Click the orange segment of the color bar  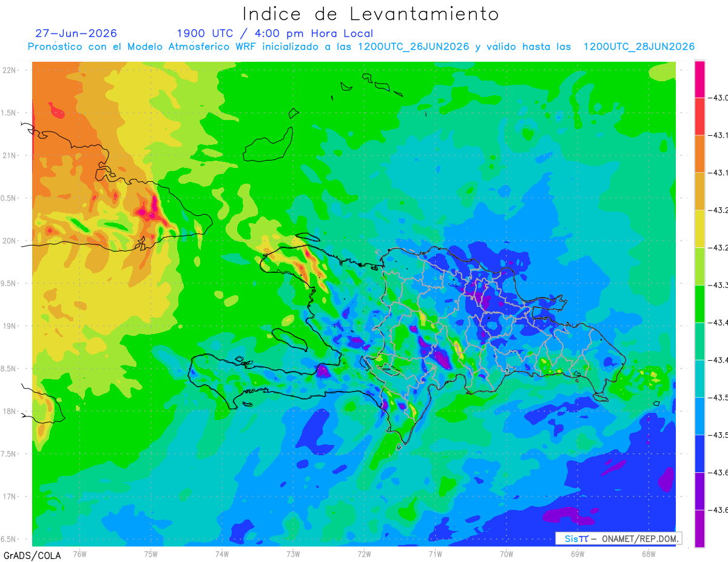coord(699,154)
